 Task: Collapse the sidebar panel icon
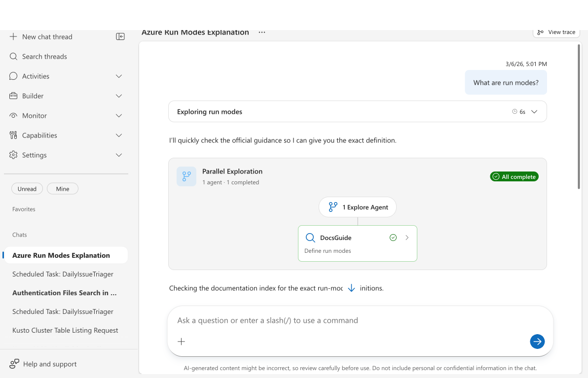click(x=120, y=36)
